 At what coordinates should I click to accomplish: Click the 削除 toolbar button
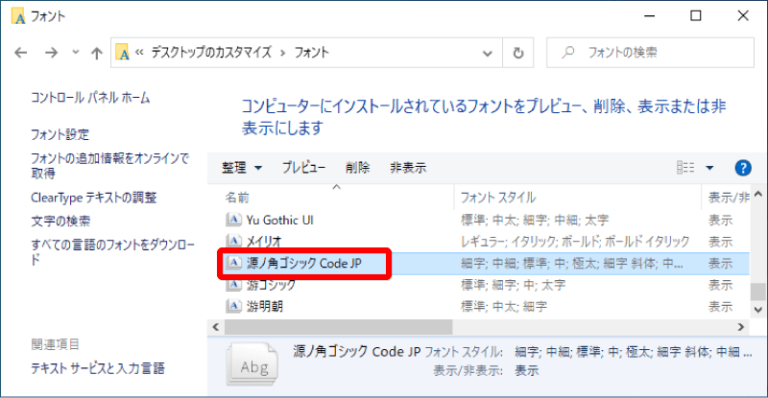(x=358, y=168)
